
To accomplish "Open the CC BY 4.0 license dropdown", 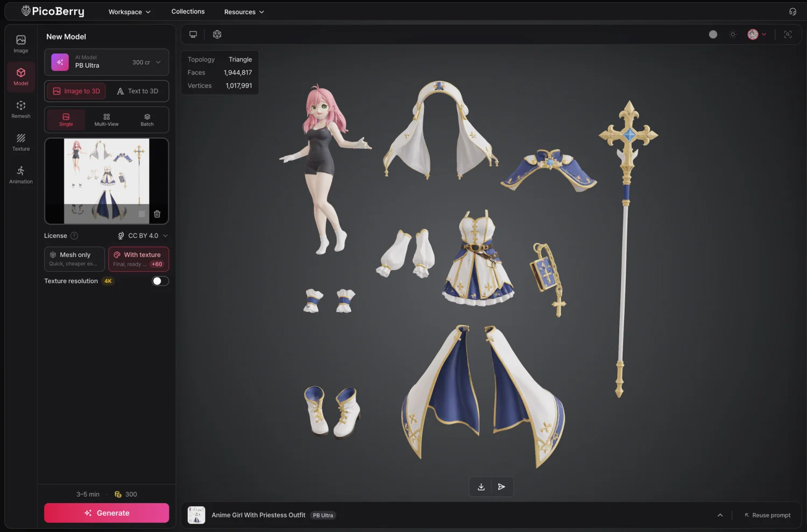I will pyautogui.click(x=143, y=236).
